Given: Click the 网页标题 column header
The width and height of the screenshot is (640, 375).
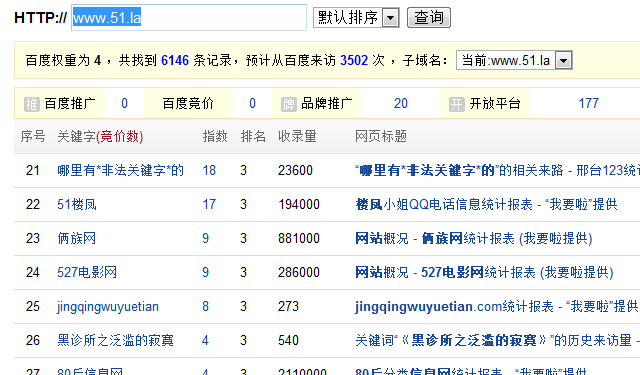Looking at the screenshot, I should pyautogui.click(x=380, y=136).
